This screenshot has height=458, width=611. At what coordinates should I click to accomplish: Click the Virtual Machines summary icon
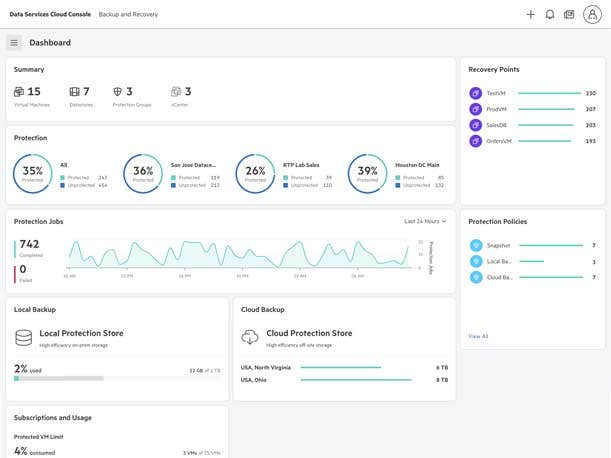click(x=20, y=92)
